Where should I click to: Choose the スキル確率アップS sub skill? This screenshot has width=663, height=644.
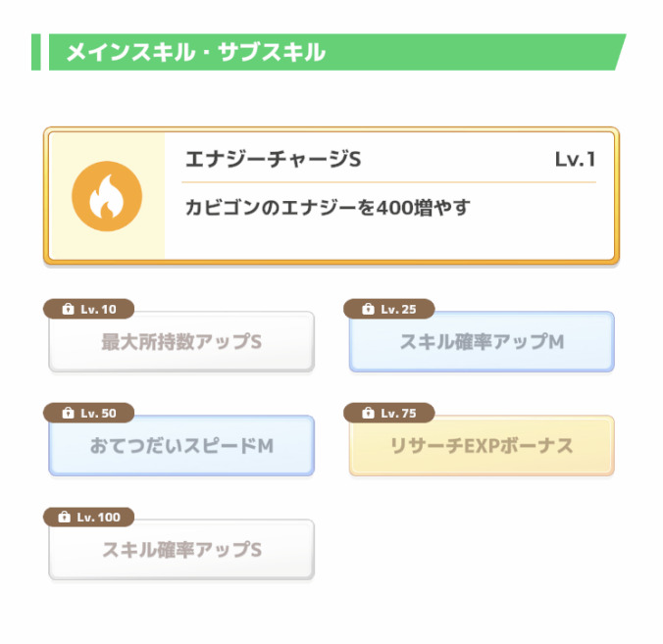[181, 550]
